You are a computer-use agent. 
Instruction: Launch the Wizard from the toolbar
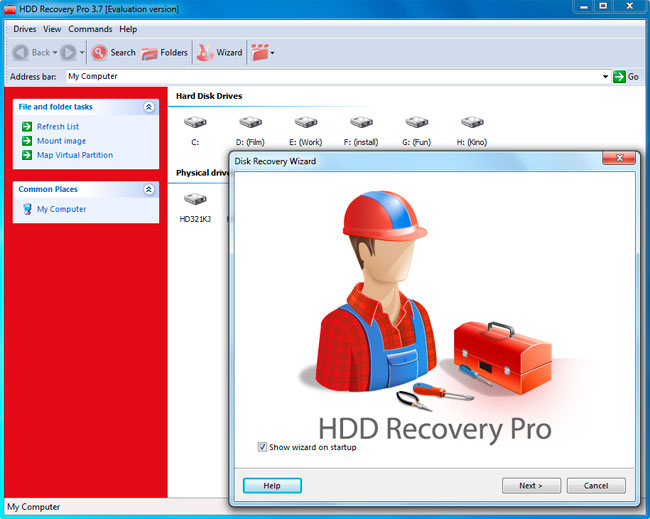204,52
